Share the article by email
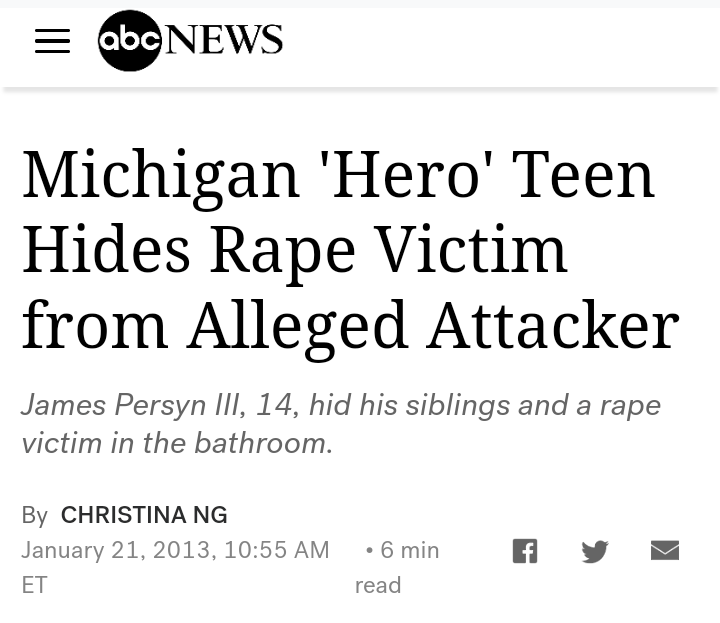The height and width of the screenshot is (623, 720). click(665, 550)
